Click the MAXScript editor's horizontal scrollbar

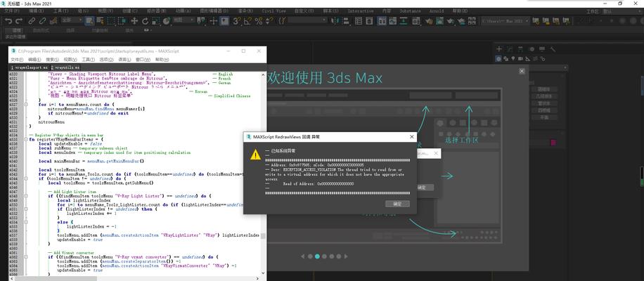136,278
